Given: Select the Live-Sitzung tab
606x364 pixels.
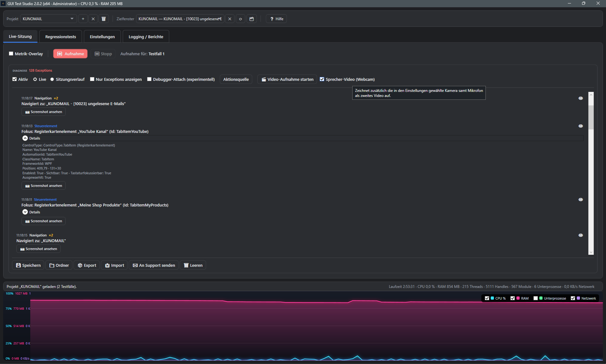Looking at the screenshot, I should tap(20, 36).
